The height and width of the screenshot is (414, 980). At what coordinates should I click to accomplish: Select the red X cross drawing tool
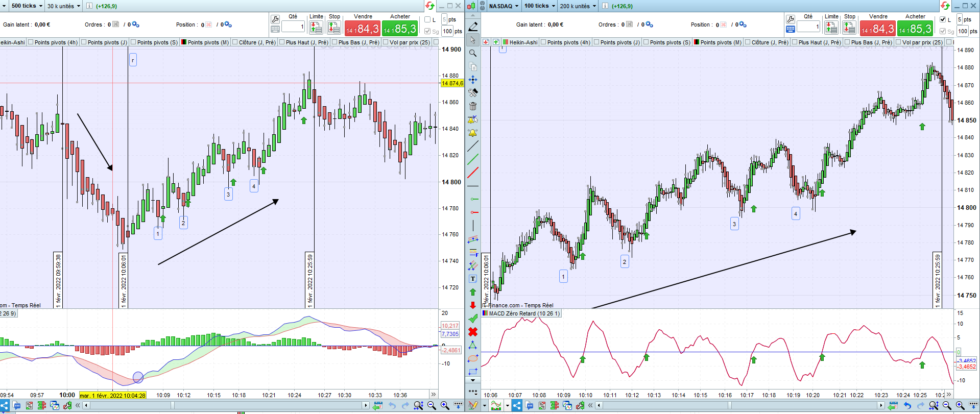(x=473, y=332)
